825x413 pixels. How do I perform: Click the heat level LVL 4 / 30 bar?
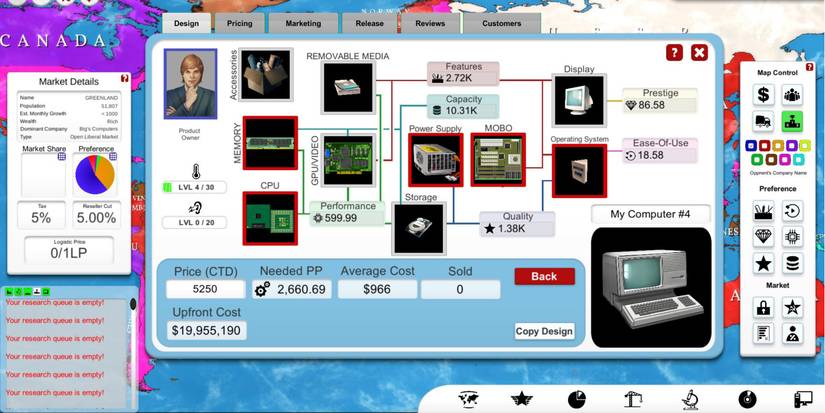(194, 187)
